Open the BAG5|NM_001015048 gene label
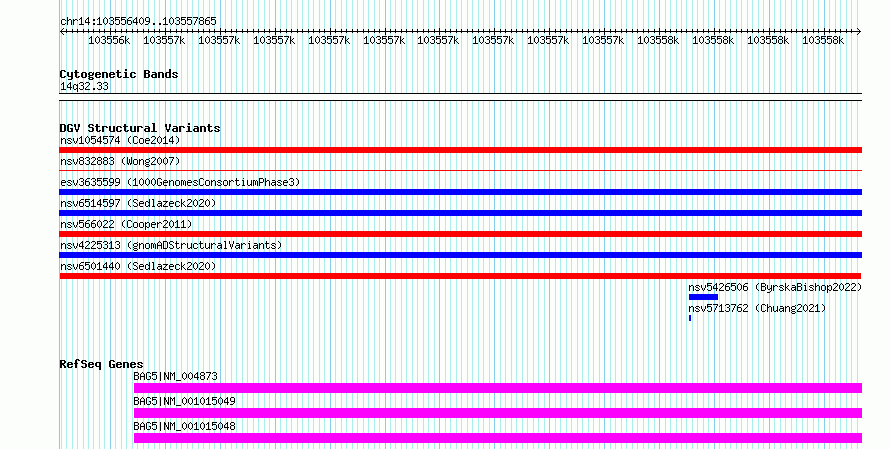The height and width of the screenshot is (449, 890). point(184,426)
